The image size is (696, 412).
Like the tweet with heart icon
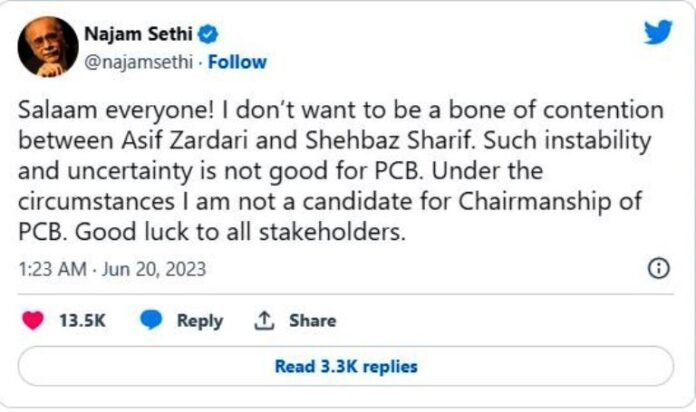[33, 321]
